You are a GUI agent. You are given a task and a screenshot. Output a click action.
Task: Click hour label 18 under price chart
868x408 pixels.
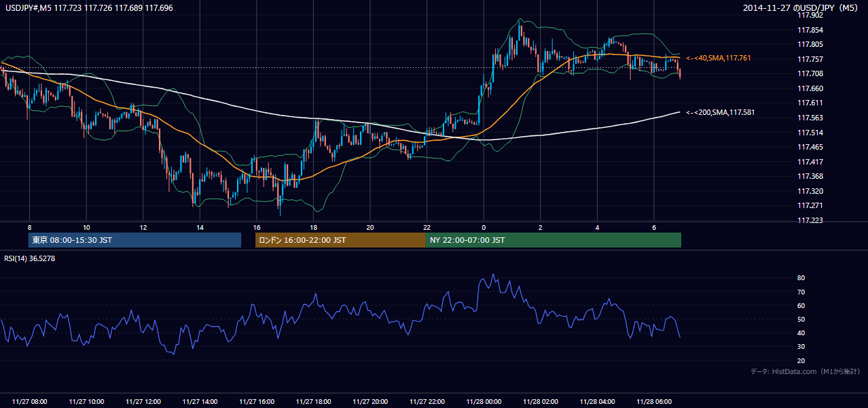[313, 227]
